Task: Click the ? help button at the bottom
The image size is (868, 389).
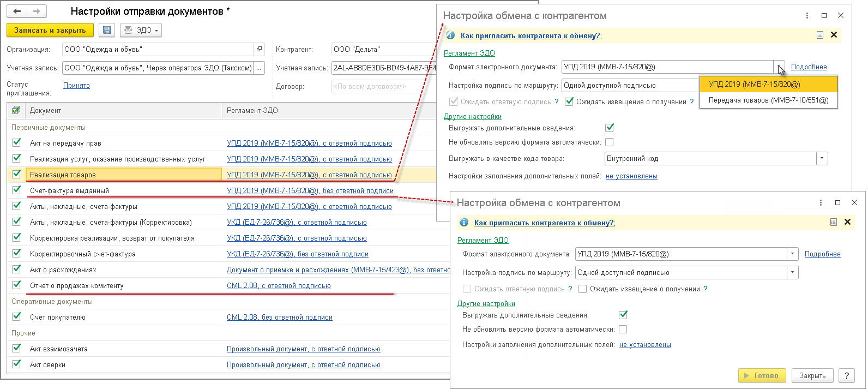Action: tap(846, 375)
